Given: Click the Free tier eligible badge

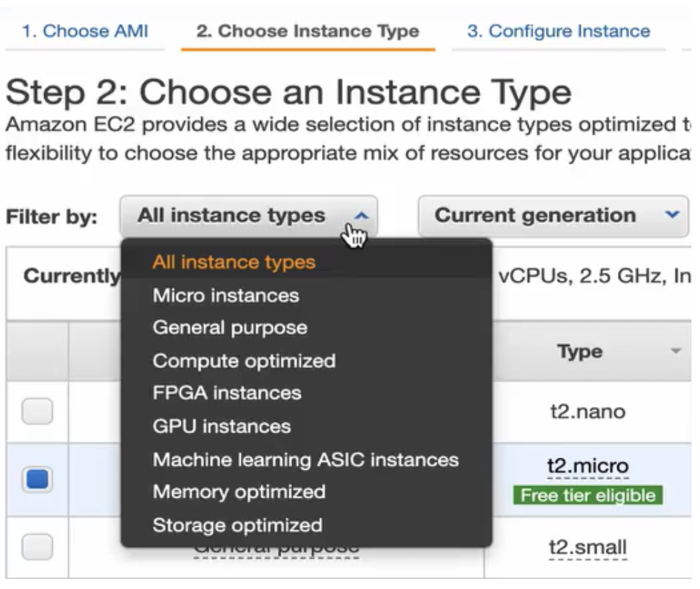Looking at the screenshot, I should pos(587,495).
